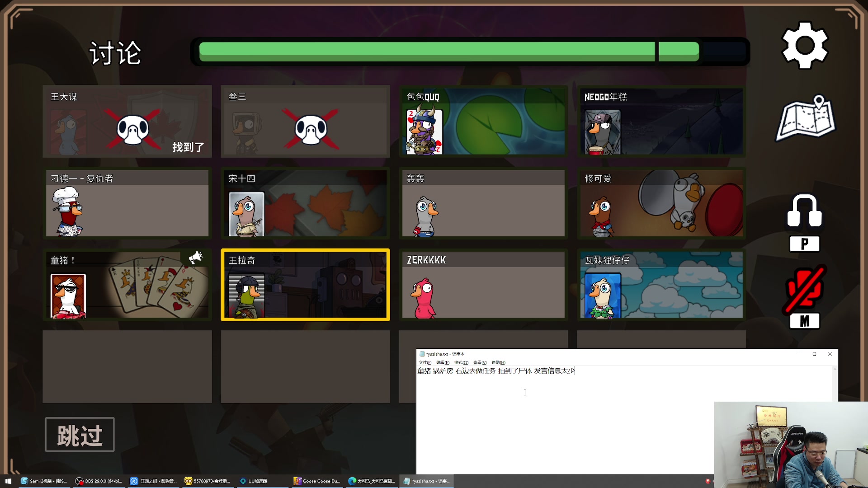Toggle the headphones push-to-talk icon
Viewport: 868px width, 488px height.
click(804, 211)
